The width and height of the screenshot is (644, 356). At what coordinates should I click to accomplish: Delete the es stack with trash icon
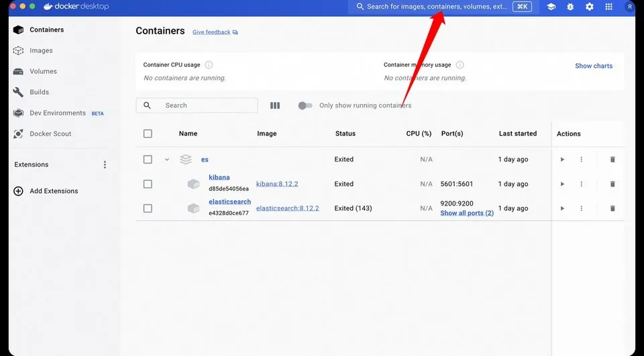click(612, 159)
